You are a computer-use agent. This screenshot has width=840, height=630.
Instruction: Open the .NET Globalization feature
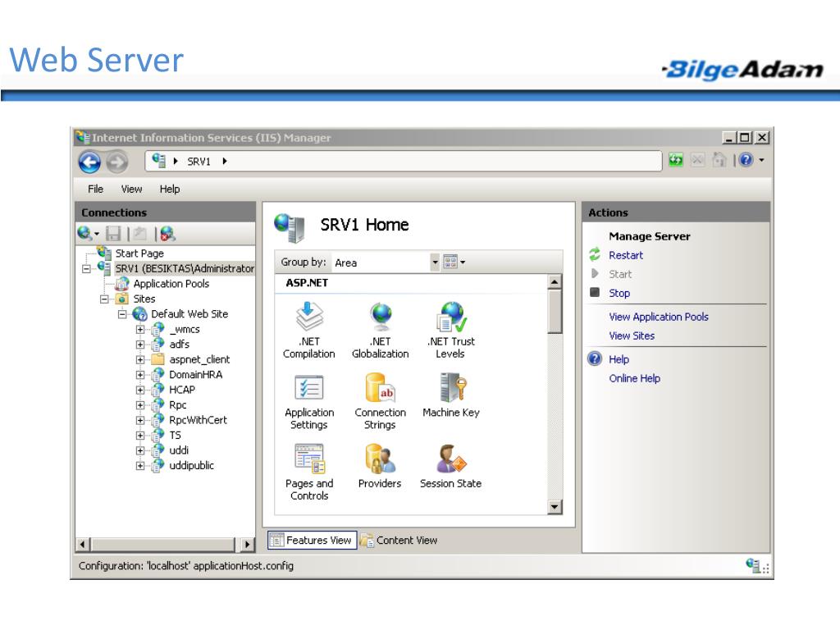click(381, 330)
